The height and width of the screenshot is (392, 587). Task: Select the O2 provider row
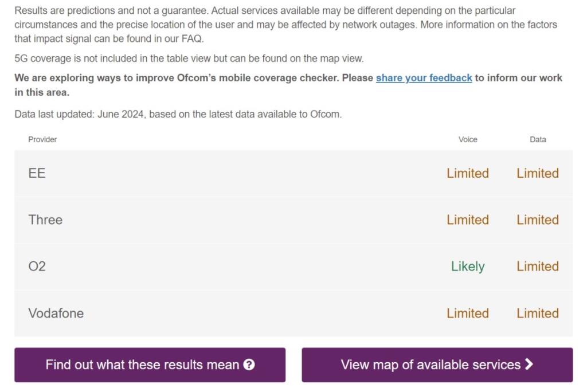(x=293, y=266)
